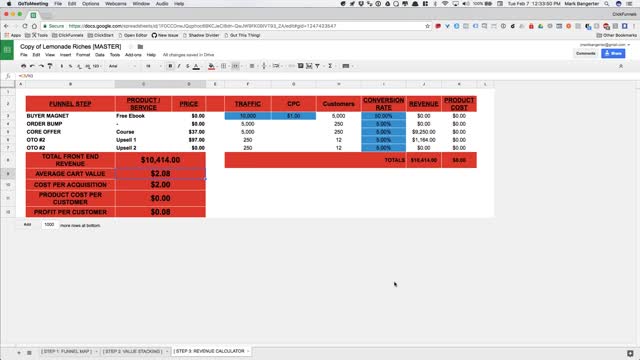This screenshot has width=640, height=360.
Task: Undo the last action
Action: click(32, 66)
